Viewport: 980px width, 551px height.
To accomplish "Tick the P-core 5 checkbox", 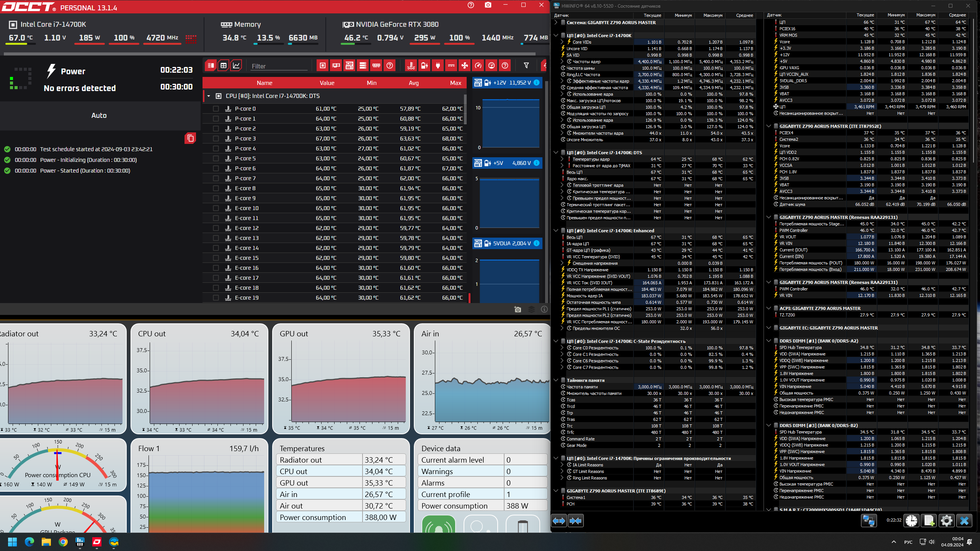I will tap(216, 158).
